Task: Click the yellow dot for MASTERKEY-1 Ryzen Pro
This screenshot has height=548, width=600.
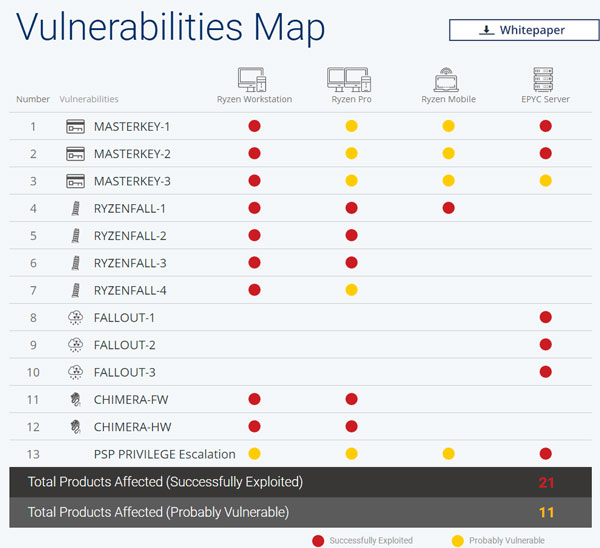Action: coord(352,126)
